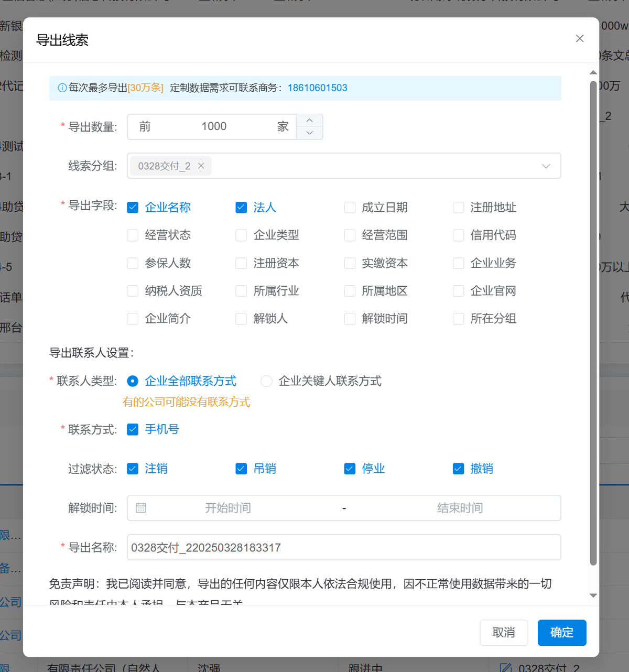Uncheck the 注销 filter status
Screen dimensions: 629x672
(133, 469)
